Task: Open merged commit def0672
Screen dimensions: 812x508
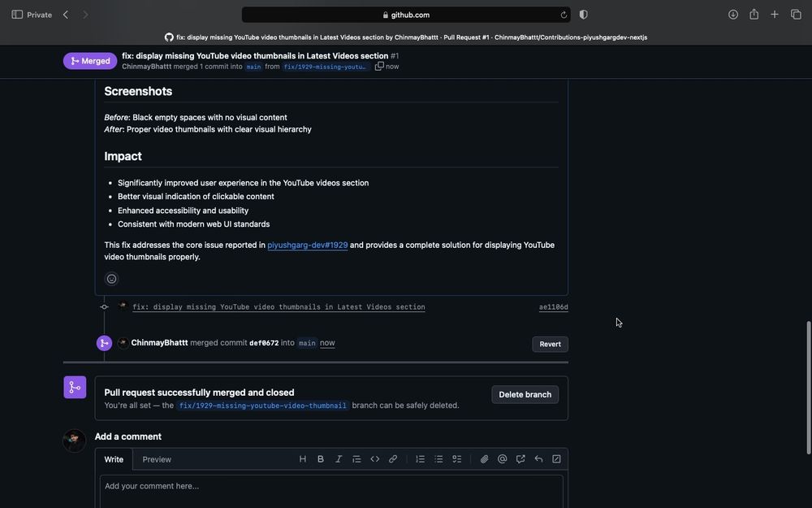Action: [264, 343]
